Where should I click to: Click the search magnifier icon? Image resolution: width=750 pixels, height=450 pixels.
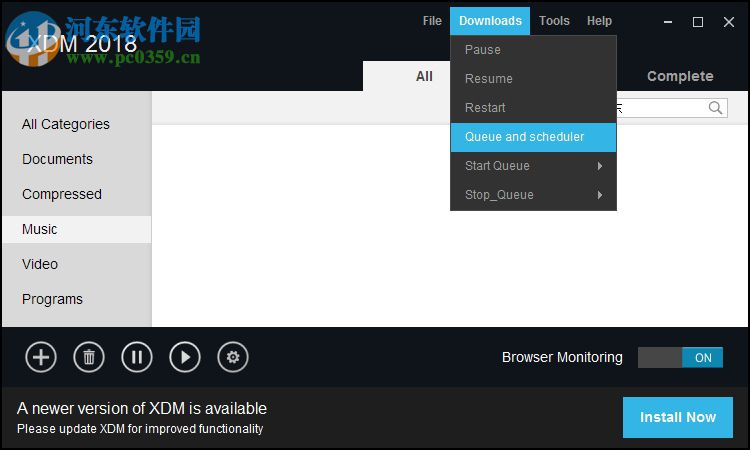(715, 108)
